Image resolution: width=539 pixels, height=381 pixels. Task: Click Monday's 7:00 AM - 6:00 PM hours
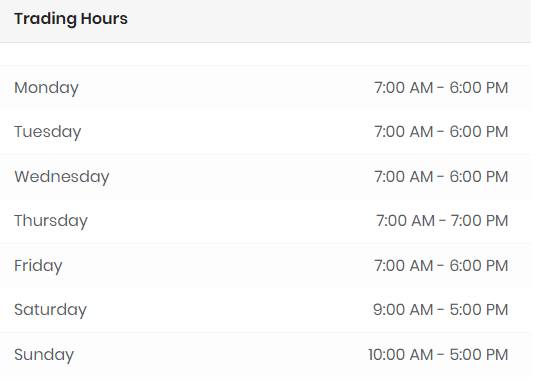click(x=441, y=87)
